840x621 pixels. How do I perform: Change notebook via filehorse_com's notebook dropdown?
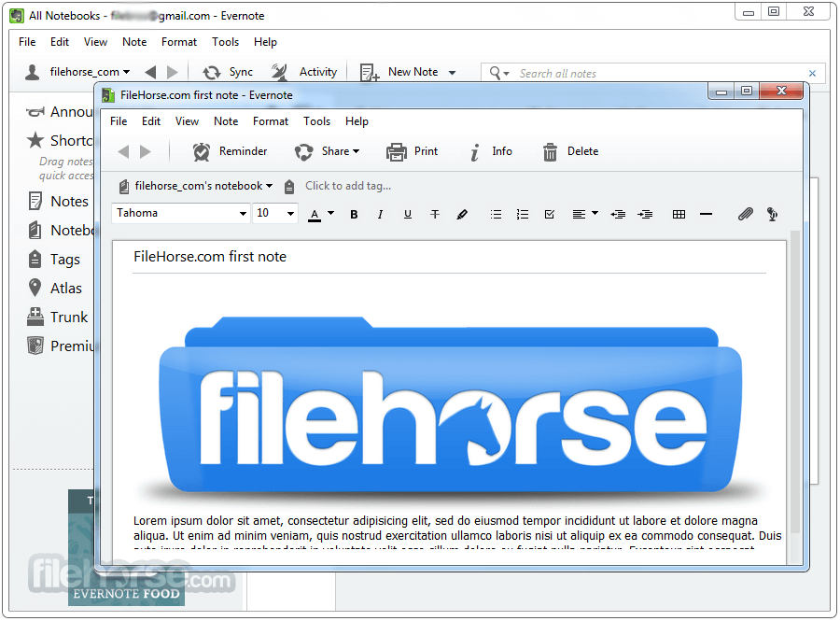tap(196, 186)
